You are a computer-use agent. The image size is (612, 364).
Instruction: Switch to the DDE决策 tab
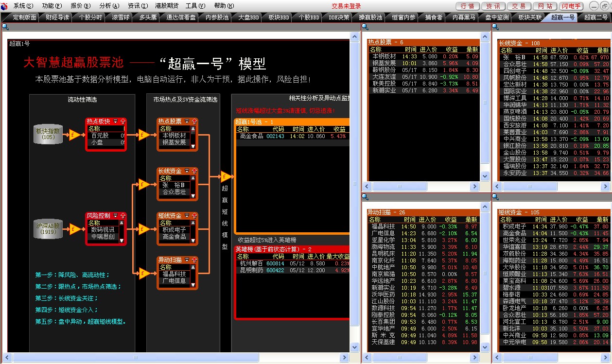339,17
